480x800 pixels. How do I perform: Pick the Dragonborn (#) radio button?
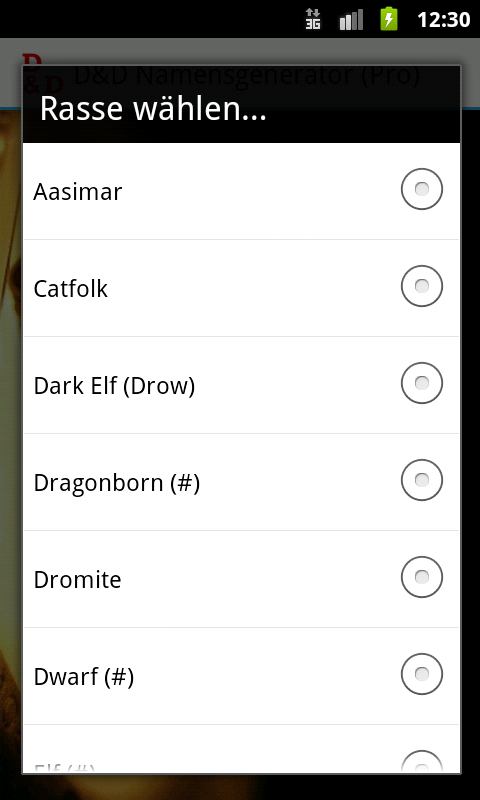[x=421, y=480]
